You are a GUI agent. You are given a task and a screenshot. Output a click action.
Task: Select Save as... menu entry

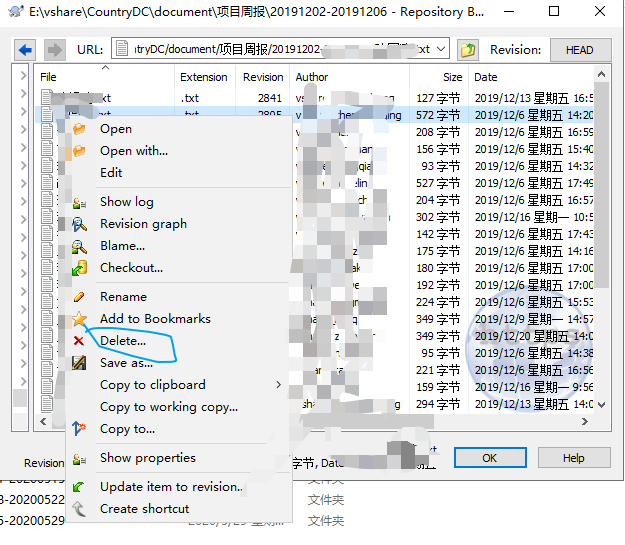[x=126, y=363]
